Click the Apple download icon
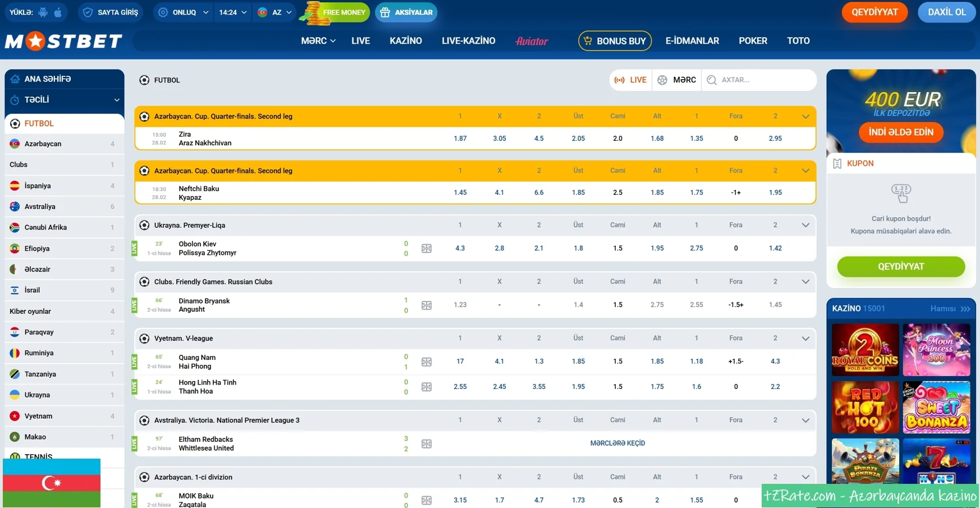 [x=58, y=12]
